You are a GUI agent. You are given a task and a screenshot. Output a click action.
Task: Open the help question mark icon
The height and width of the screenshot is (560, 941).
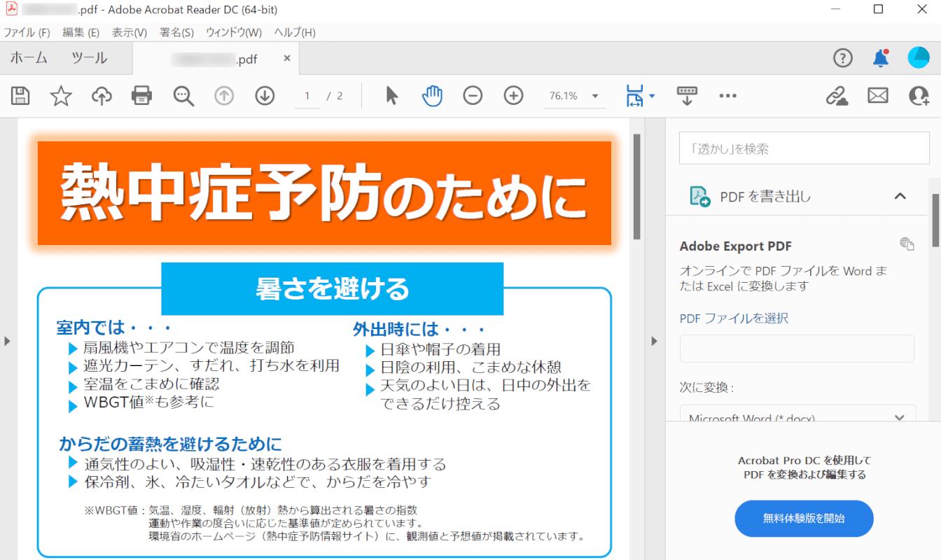click(x=843, y=58)
